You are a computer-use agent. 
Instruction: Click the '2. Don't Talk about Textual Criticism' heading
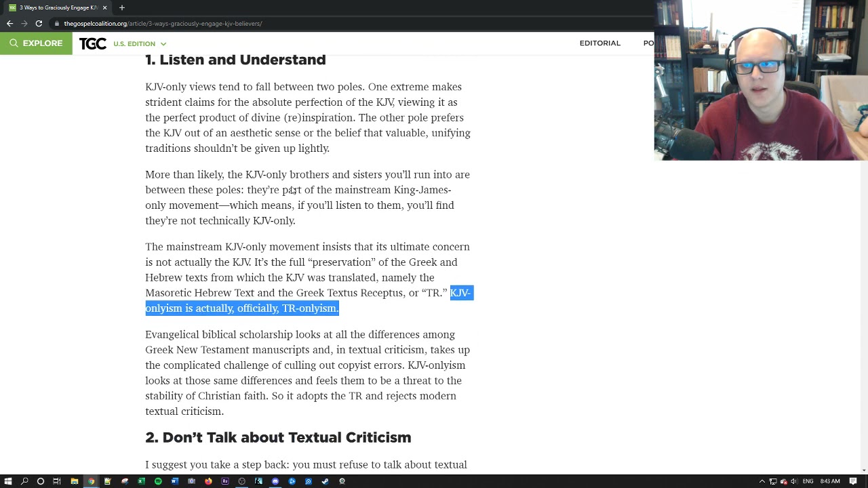point(278,438)
